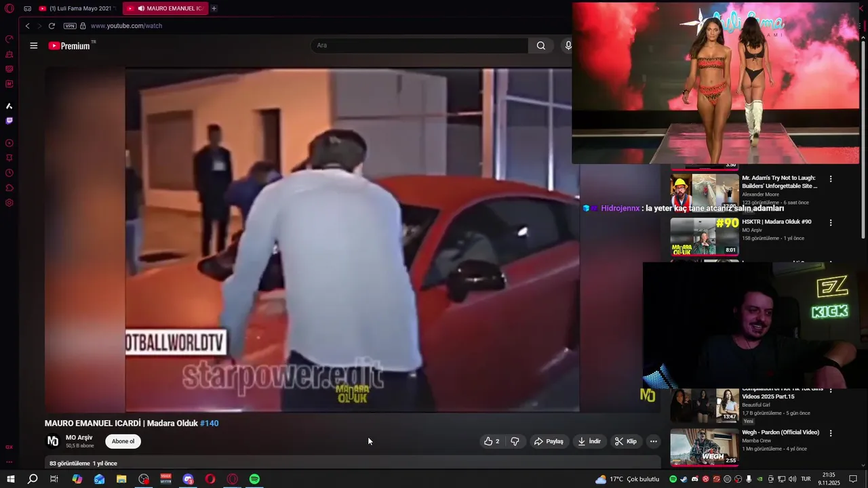Start voice search with microphone icon
Viewport: 868px width, 488px height.
568,45
